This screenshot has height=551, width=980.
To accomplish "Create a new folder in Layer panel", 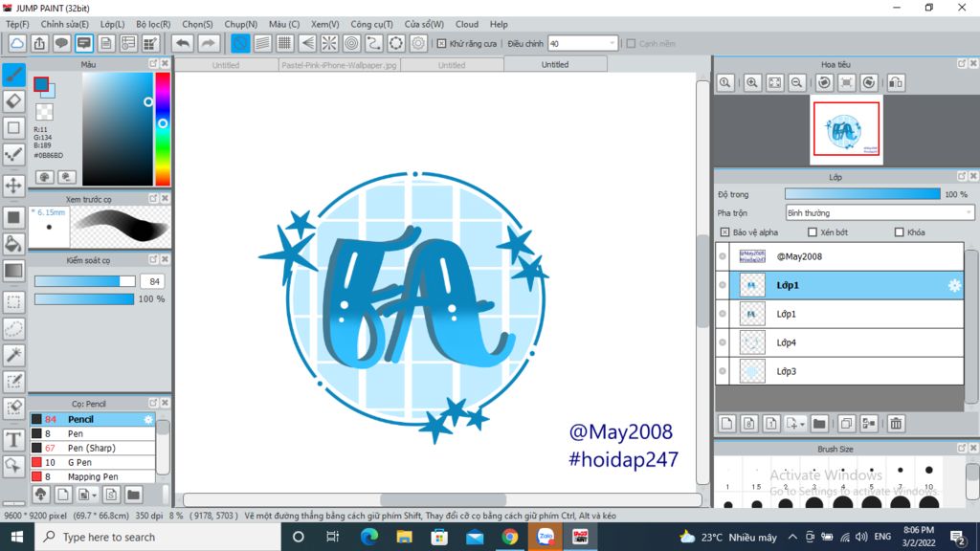I will pos(819,424).
